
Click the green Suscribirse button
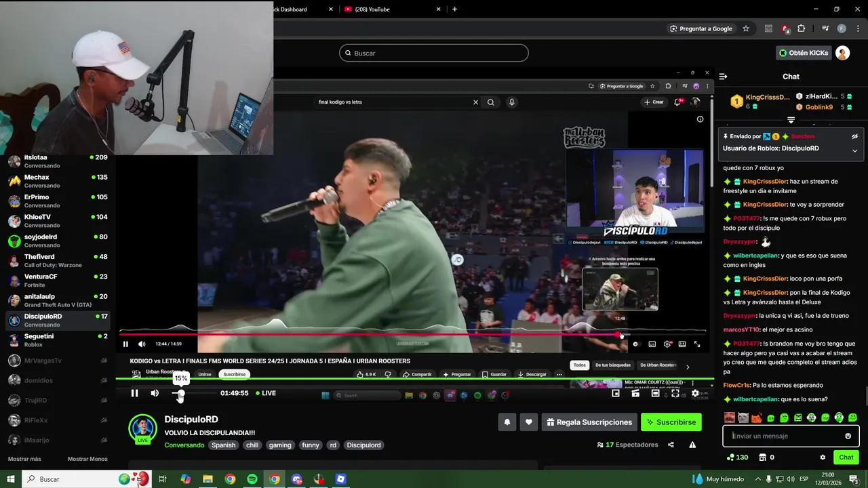pos(671,422)
